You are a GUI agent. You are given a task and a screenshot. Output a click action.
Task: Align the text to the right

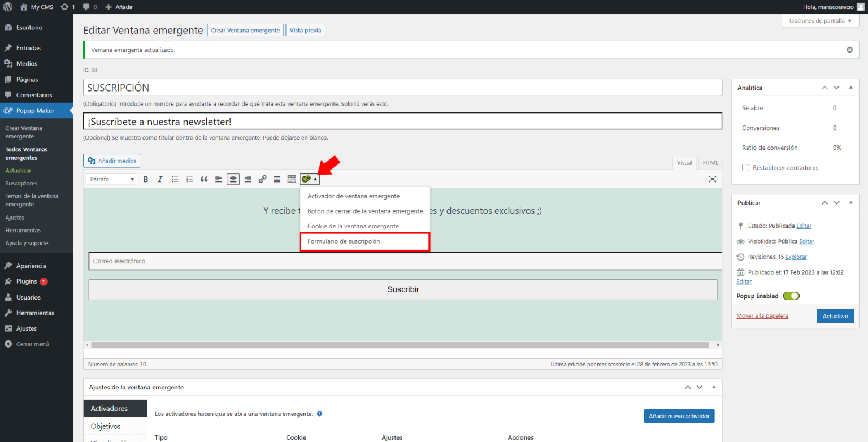tap(248, 179)
